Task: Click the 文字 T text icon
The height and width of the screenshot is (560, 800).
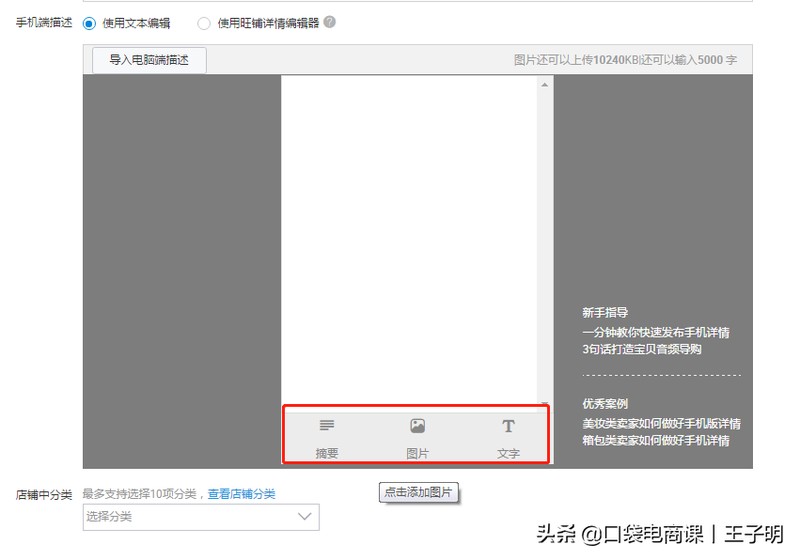Action: click(x=508, y=426)
